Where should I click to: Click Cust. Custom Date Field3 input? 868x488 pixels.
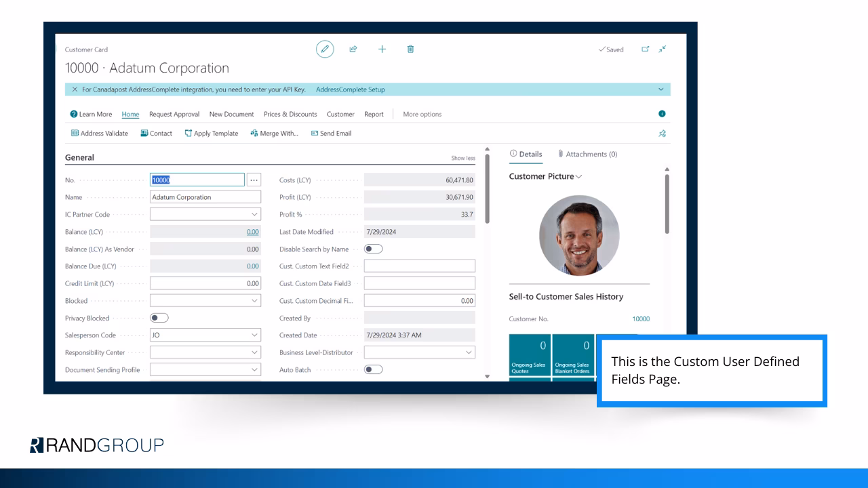420,283
